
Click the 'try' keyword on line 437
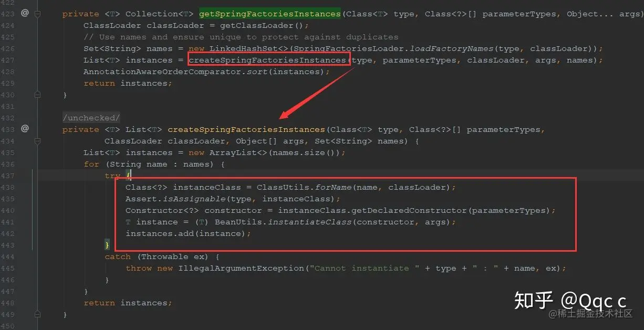click(112, 176)
